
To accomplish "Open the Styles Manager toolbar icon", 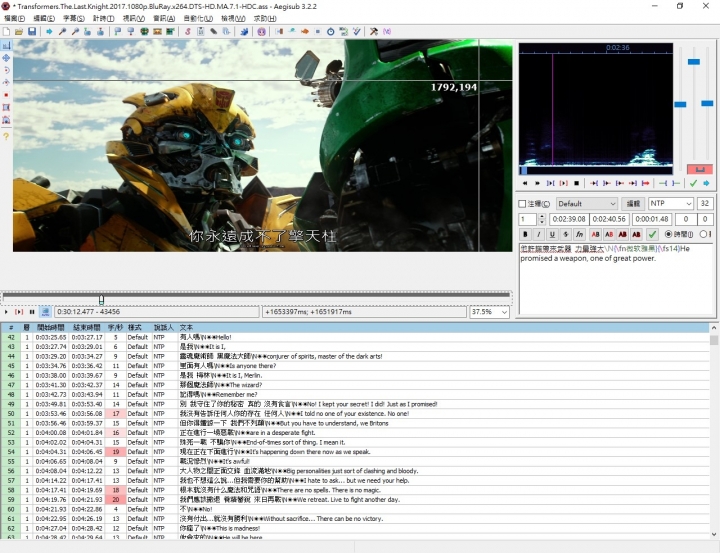I will click(x=187, y=32).
